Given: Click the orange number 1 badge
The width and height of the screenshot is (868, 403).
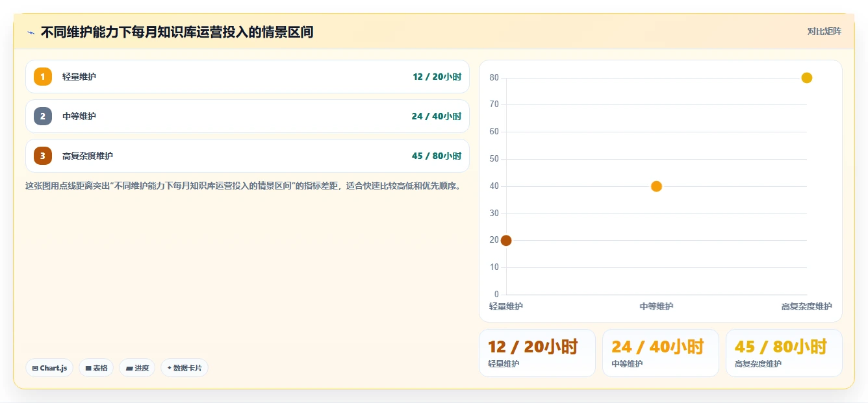Looking at the screenshot, I should click(x=43, y=77).
